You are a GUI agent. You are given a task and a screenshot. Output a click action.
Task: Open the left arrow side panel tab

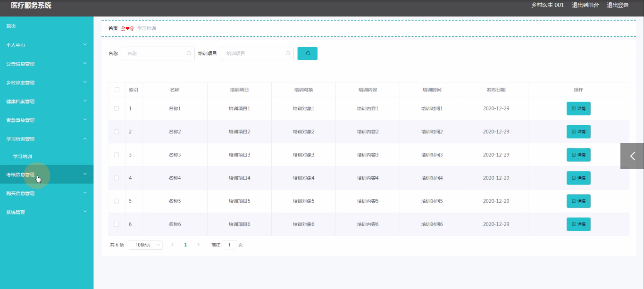point(632,156)
